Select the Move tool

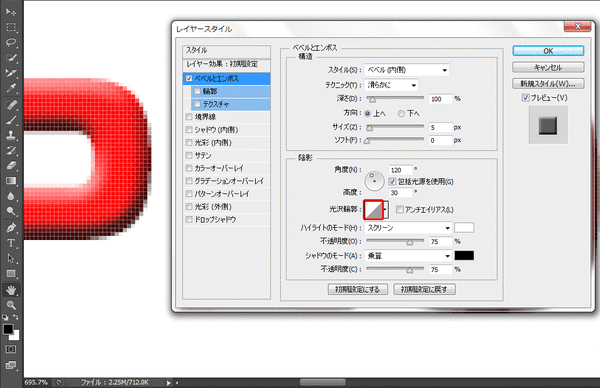pos(11,12)
